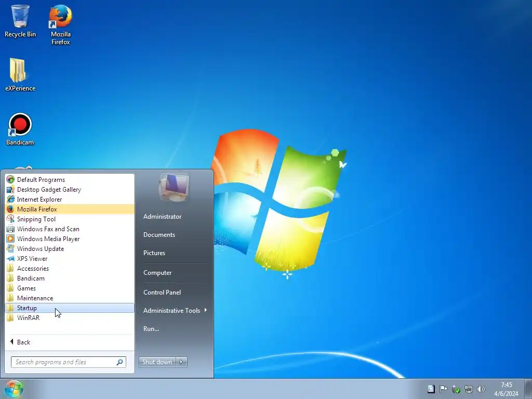The width and height of the screenshot is (532, 399).
Task: Open the Recycle Bin desktop icon
Action: pos(20,21)
